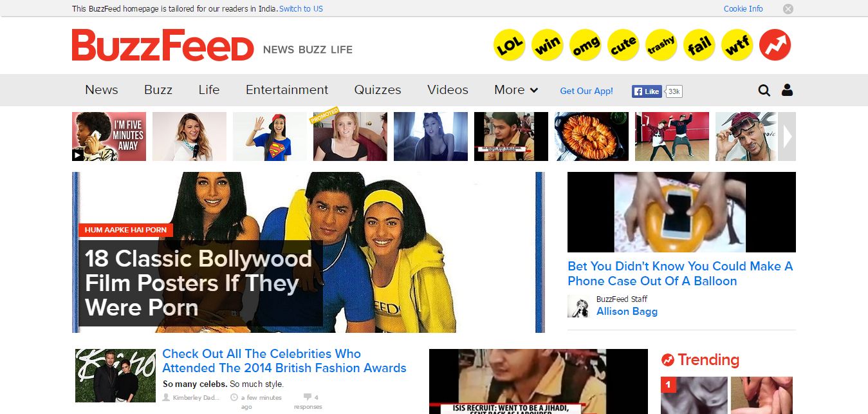Viewport: 868px width, 414px height.
Task: Close the cookie info banner
Action: [x=788, y=9]
